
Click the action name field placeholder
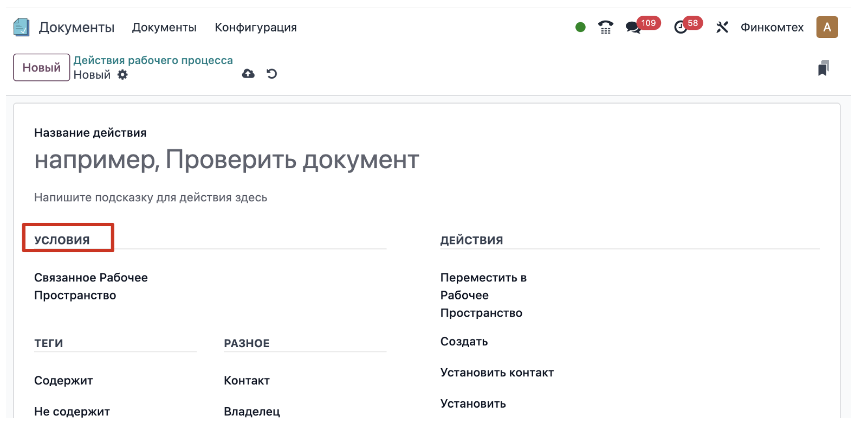(x=226, y=160)
